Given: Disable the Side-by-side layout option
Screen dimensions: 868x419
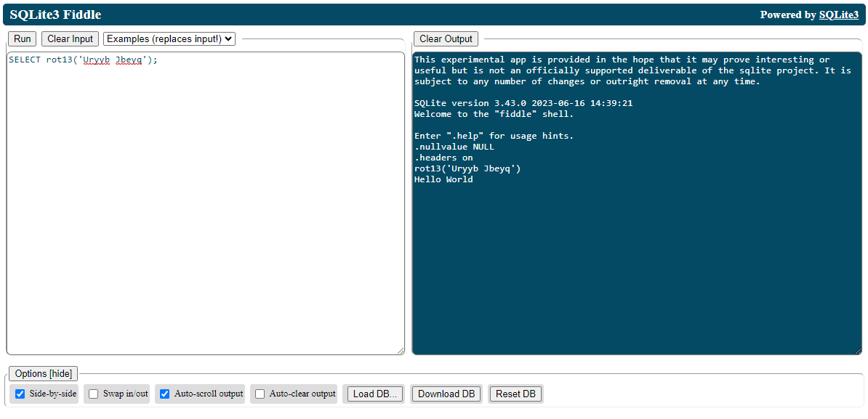Looking at the screenshot, I should [20, 394].
